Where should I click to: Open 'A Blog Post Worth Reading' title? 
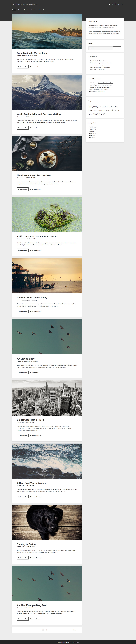(x=32, y=483)
